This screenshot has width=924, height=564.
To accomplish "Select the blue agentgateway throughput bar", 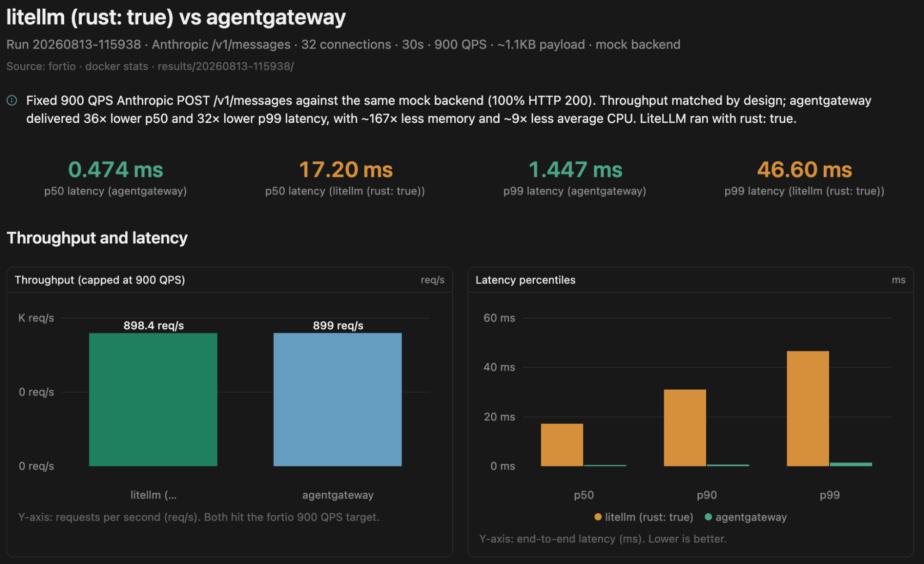I will click(x=337, y=400).
